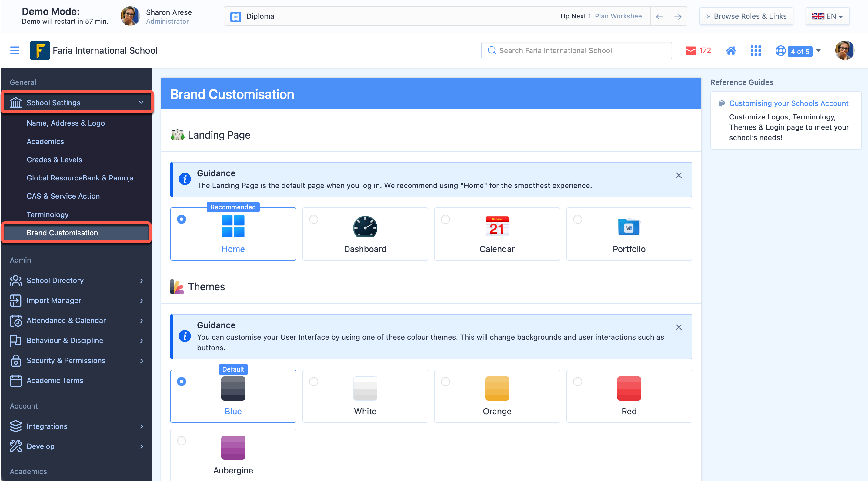Click the 172 unread messages count

click(x=705, y=51)
